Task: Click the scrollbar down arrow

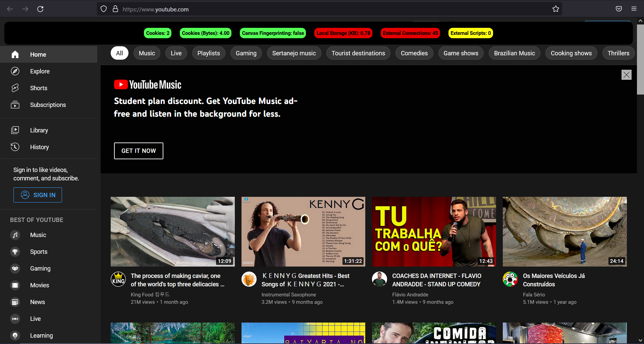Action: [x=640, y=340]
